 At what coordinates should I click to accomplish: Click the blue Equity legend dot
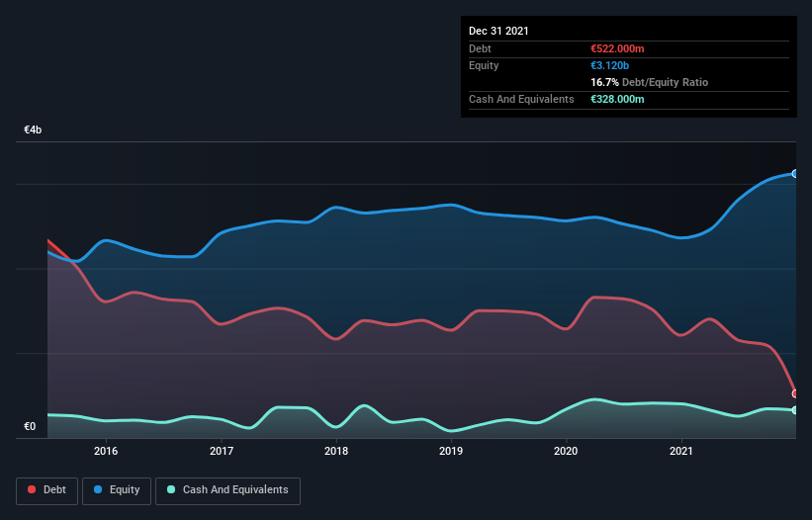pos(98,489)
